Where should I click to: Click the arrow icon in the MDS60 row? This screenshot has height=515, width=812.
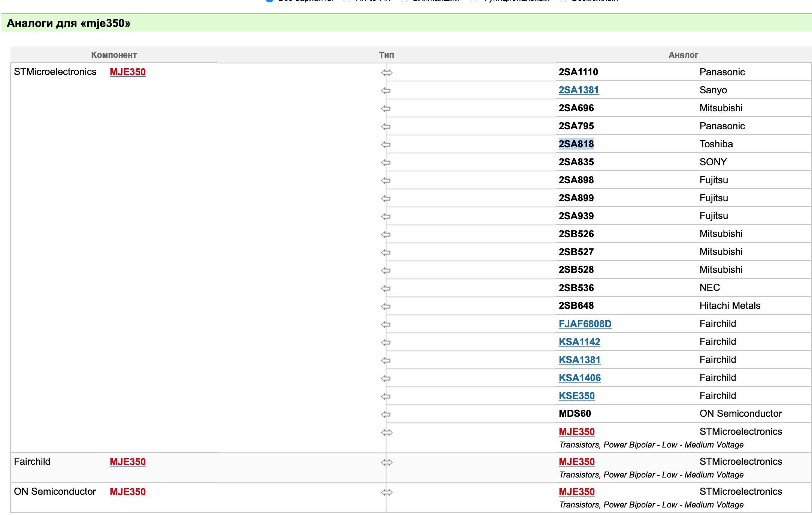[x=386, y=414]
